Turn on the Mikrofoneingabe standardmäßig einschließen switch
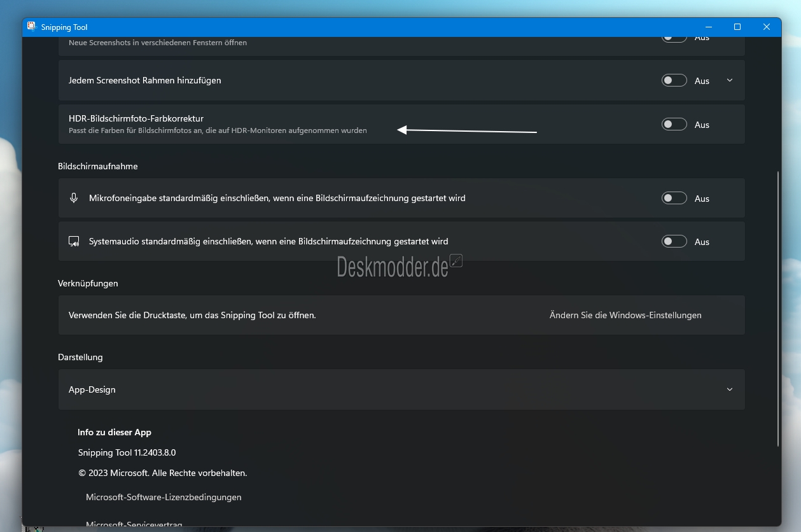 point(674,198)
